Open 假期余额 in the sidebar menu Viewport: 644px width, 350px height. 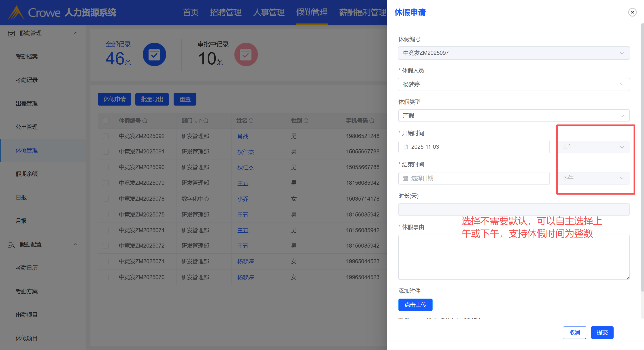(x=27, y=174)
